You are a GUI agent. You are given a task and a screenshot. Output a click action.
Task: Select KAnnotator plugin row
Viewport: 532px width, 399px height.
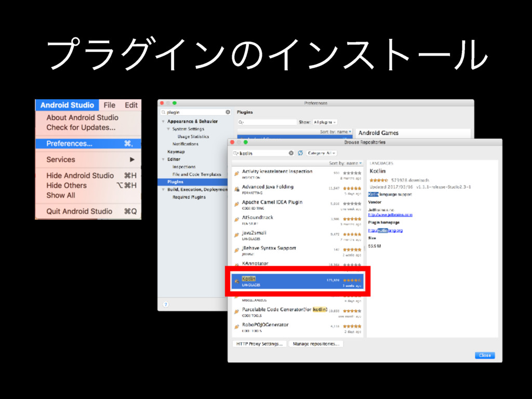tap(297, 263)
